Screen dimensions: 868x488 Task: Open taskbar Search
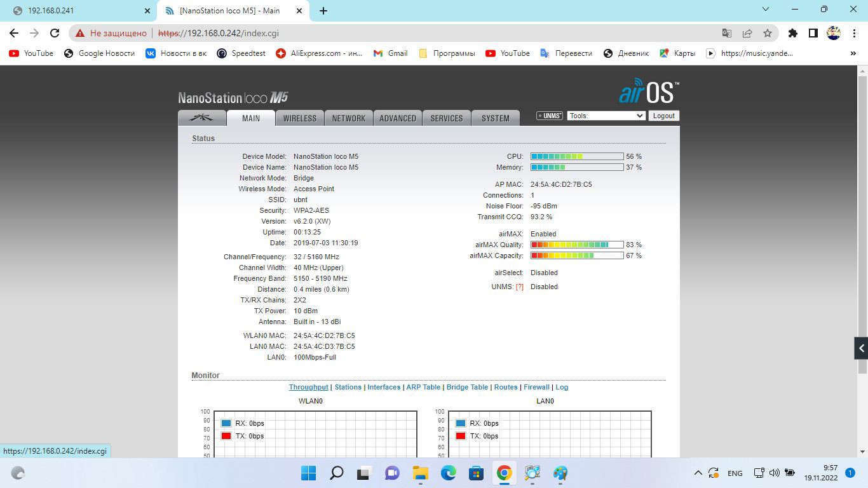[337, 473]
